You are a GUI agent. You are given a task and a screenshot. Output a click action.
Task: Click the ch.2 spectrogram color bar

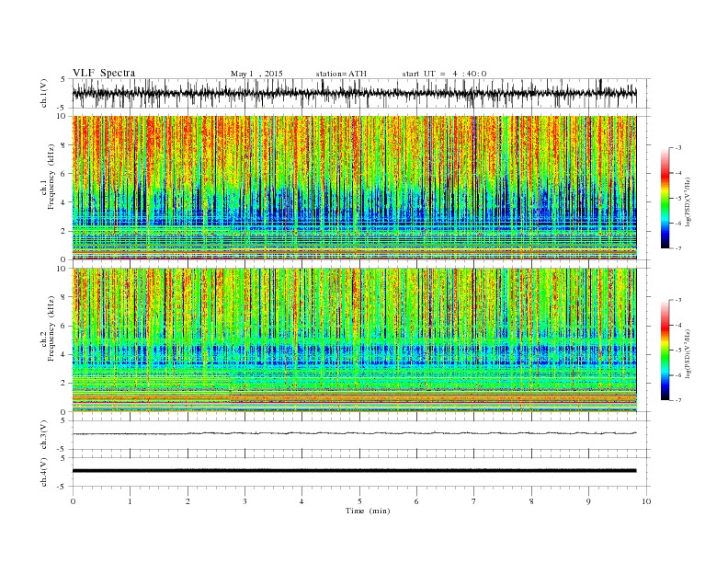click(x=665, y=350)
